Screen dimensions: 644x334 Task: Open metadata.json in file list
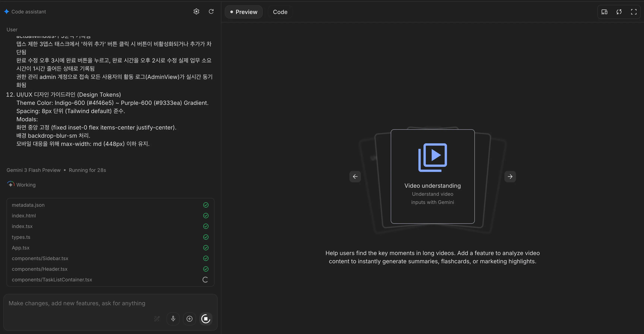coord(28,205)
